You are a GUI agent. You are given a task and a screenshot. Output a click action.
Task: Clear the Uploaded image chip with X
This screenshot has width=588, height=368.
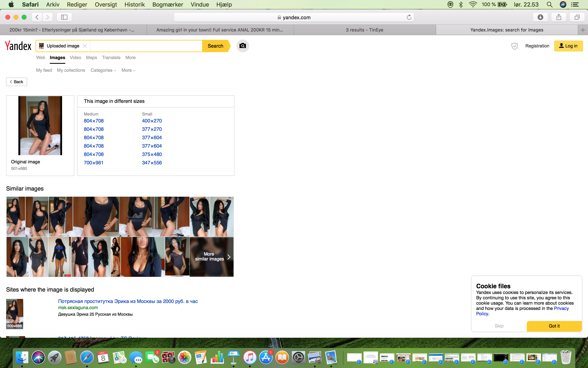85,46
